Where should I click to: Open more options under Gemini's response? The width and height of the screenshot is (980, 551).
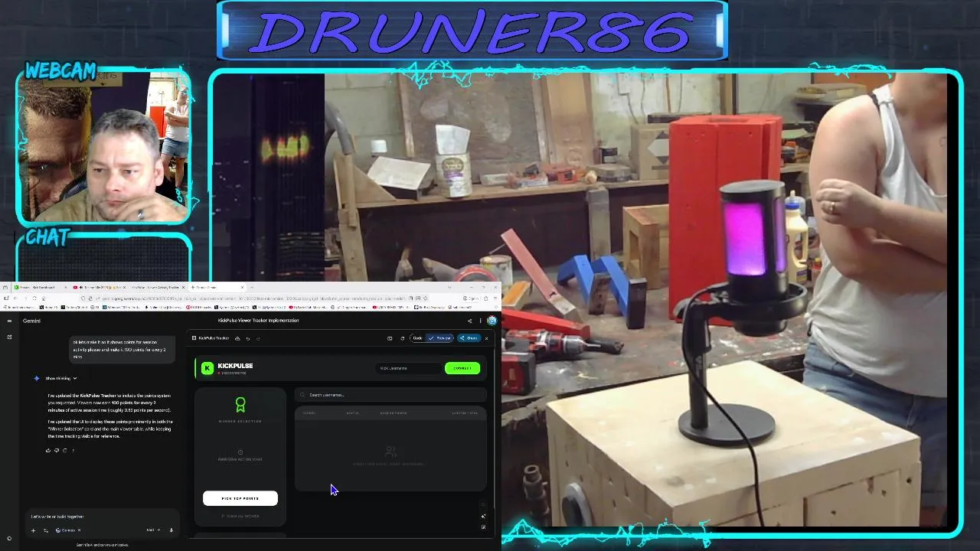pos(73,451)
